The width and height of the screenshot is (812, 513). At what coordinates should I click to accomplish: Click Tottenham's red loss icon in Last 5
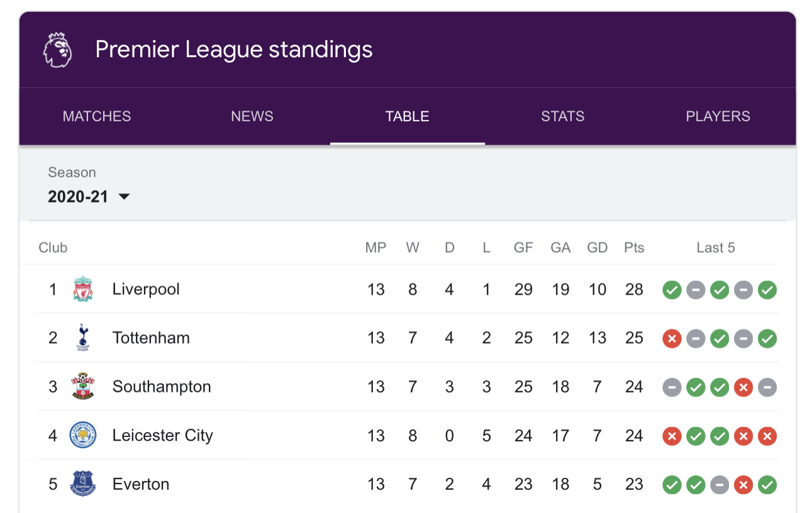tap(672, 339)
